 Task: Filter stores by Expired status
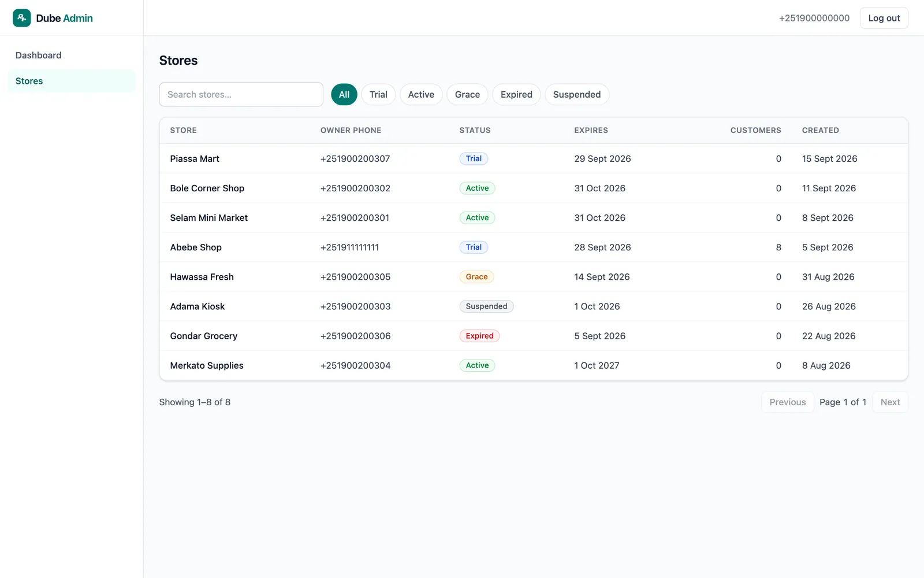pos(516,94)
